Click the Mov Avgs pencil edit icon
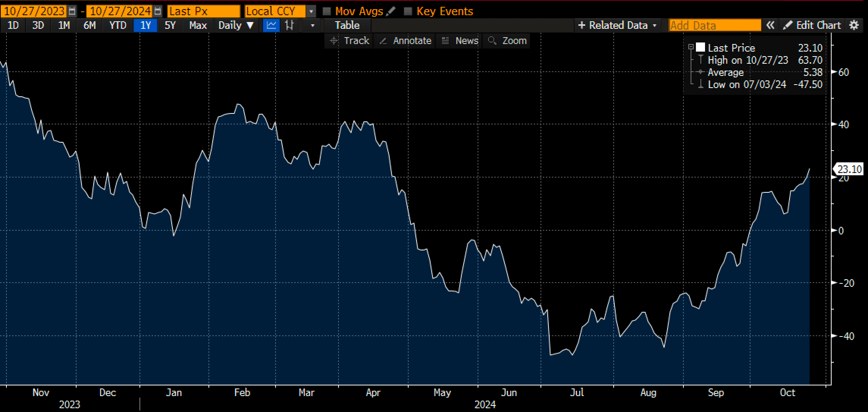Viewport: 868px width, 412px height. [x=390, y=11]
